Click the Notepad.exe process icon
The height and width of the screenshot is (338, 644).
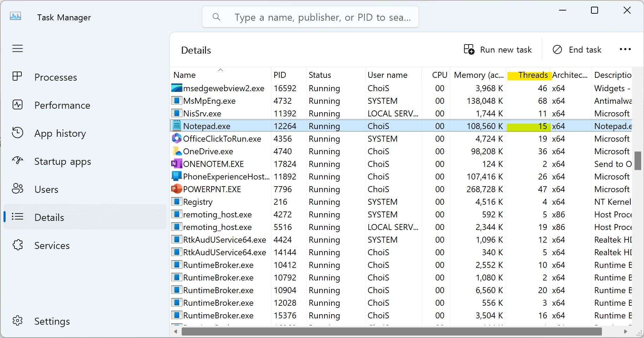[176, 126]
